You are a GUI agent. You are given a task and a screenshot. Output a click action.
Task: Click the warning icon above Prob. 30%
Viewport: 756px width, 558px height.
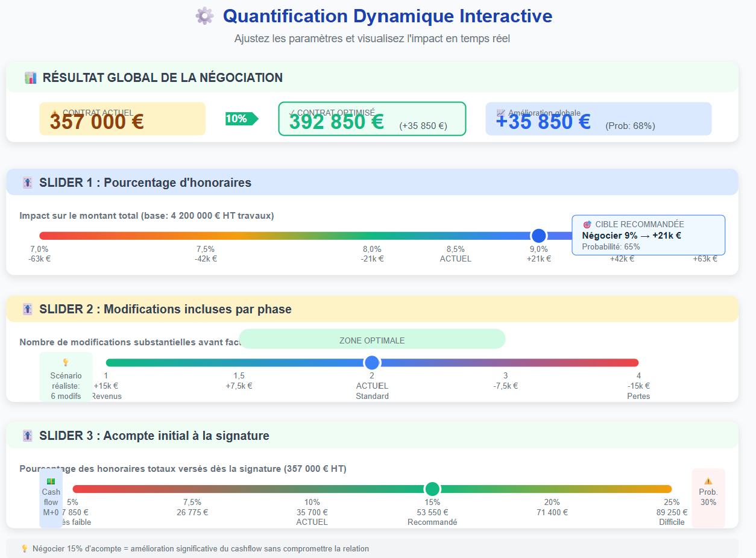[708, 481]
